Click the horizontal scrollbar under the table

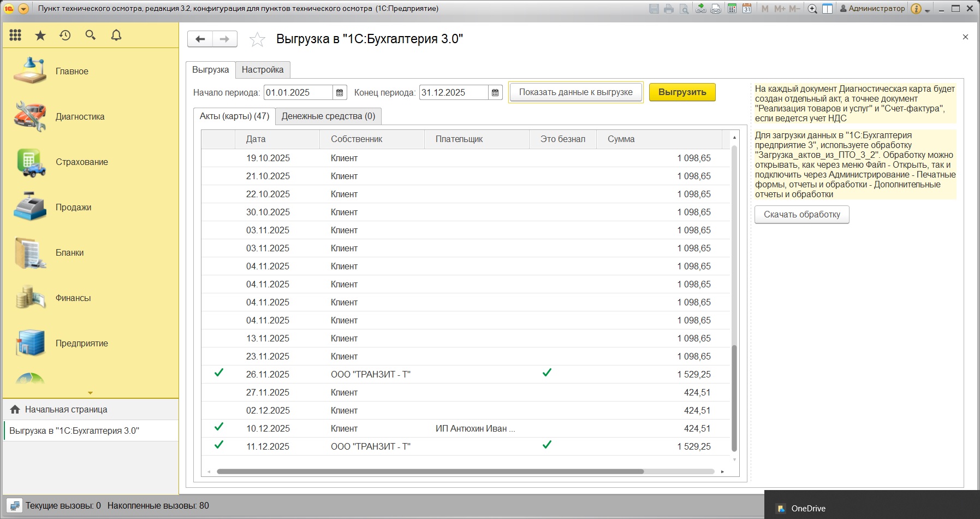(x=430, y=471)
